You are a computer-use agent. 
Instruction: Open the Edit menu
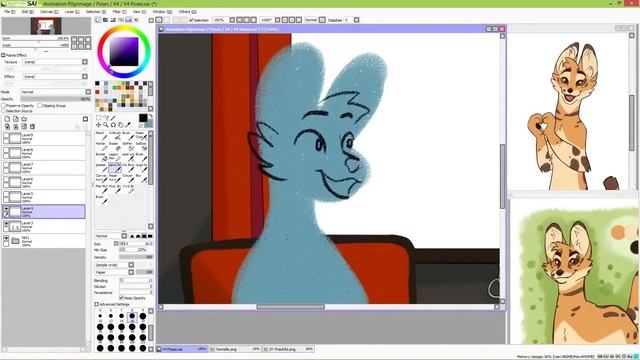[27, 12]
